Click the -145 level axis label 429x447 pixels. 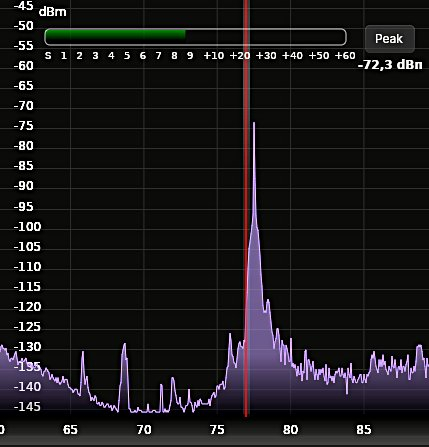(x=27, y=407)
